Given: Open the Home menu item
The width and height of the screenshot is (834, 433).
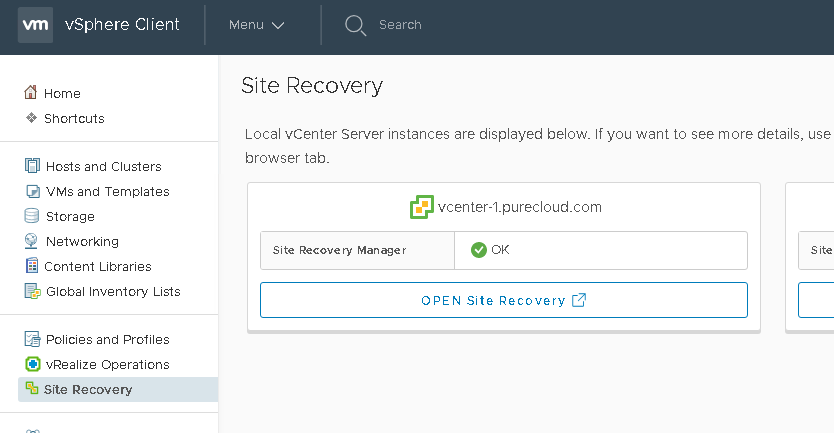Looking at the screenshot, I should (62, 94).
